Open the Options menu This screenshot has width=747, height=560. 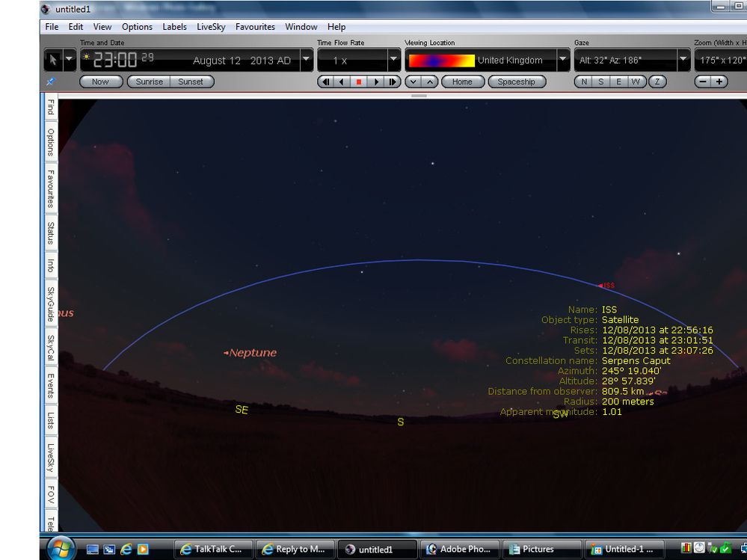coord(137,27)
